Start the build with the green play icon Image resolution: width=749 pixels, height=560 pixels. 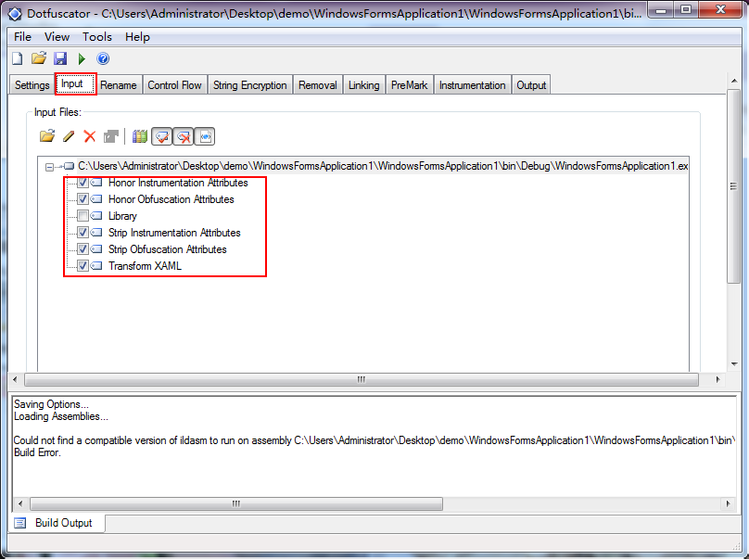[82, 58]
